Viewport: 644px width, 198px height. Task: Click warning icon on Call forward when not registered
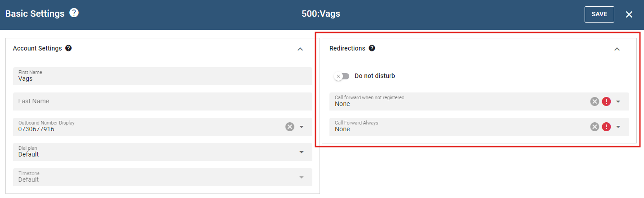pyautogui.click(x=606, y=101)
